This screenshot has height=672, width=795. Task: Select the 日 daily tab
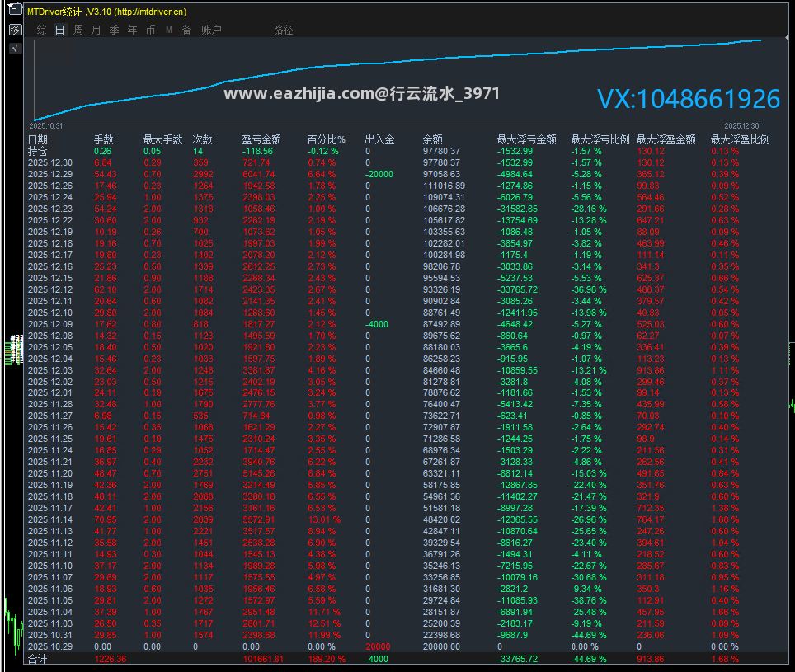click(x=60, y=30)
